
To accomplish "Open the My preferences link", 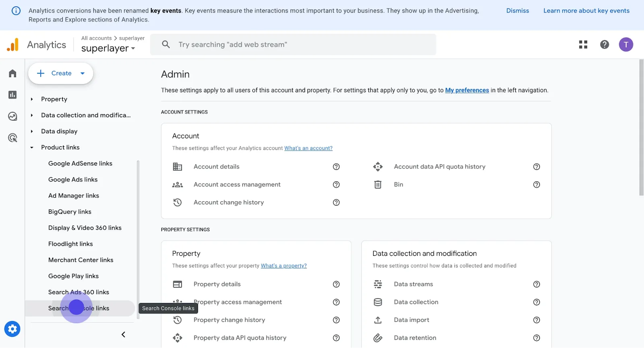I will click(x=467, y=91).
